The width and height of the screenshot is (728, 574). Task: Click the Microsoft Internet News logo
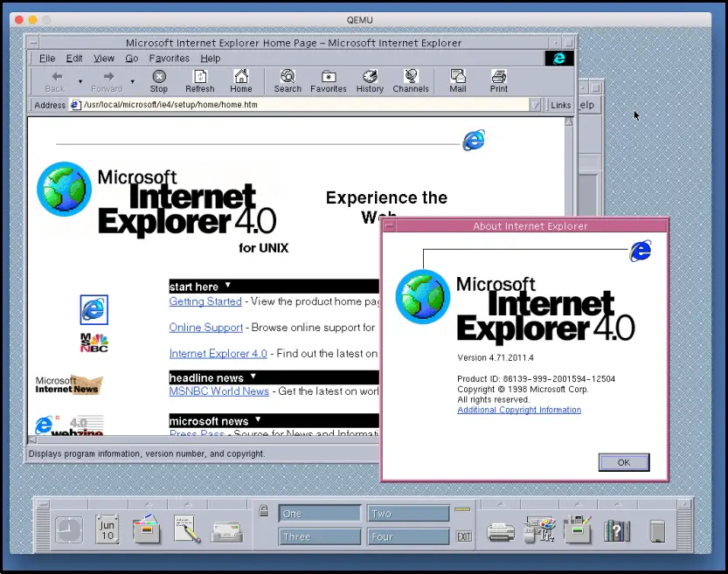pos(69,384)
